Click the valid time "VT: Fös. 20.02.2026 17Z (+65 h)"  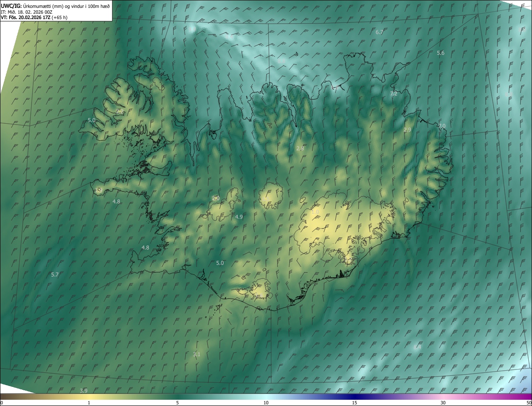click(x=34, y=17)
